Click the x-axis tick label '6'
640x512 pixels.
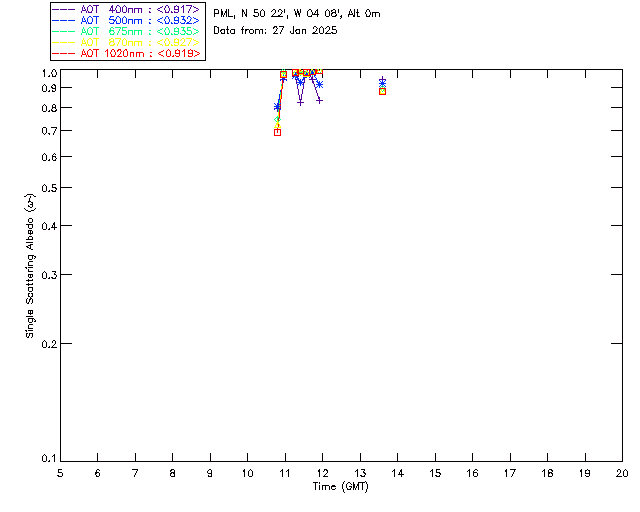(x=98, y=473)
